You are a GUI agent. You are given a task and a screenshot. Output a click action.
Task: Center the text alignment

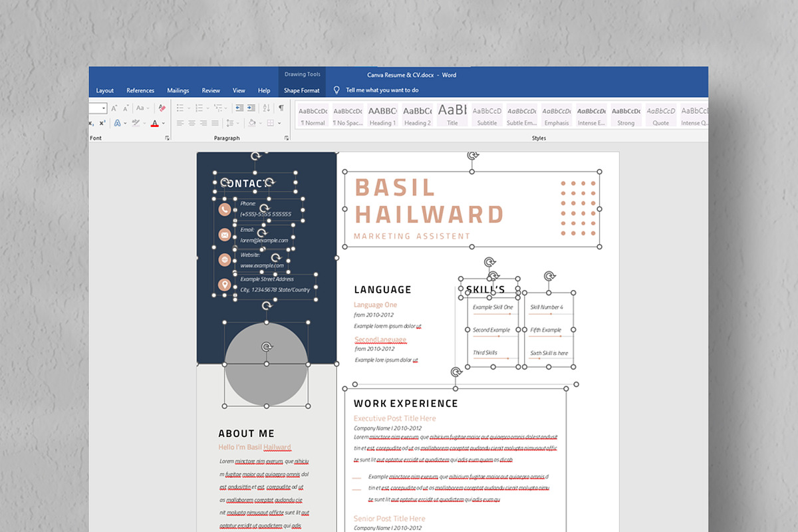[192, 123]
